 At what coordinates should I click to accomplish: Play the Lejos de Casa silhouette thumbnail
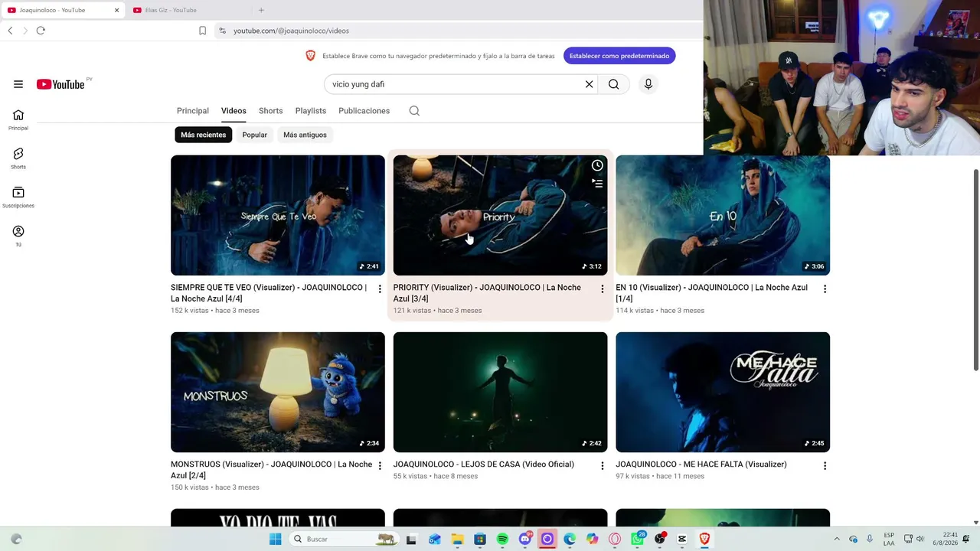[500, 392]
